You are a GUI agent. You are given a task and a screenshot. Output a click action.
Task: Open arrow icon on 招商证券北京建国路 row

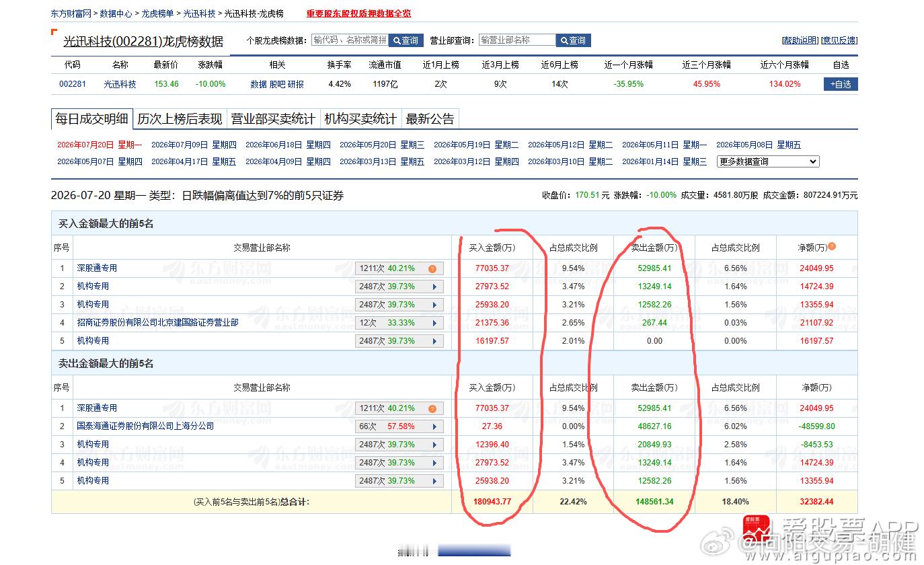434,323
